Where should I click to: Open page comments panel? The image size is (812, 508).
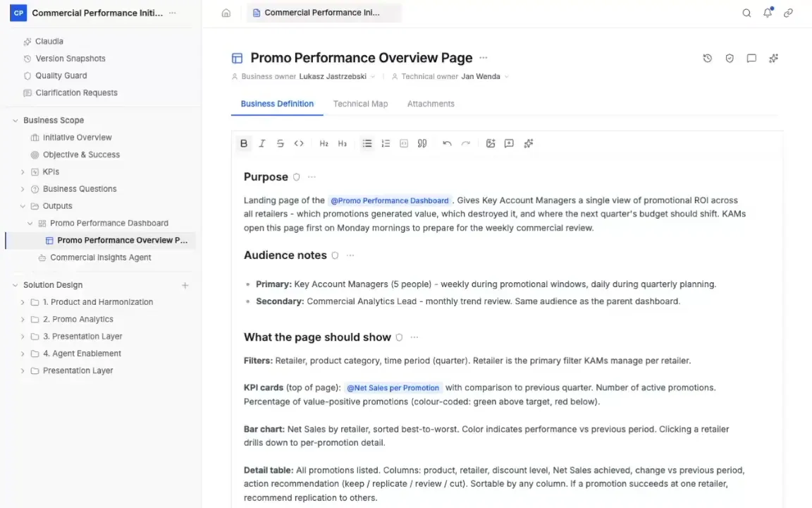pos(751,58)
